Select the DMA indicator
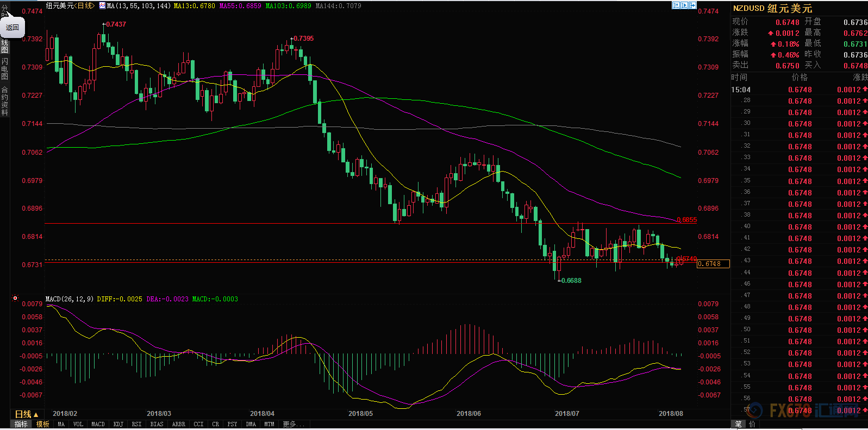 click(251, 424)
